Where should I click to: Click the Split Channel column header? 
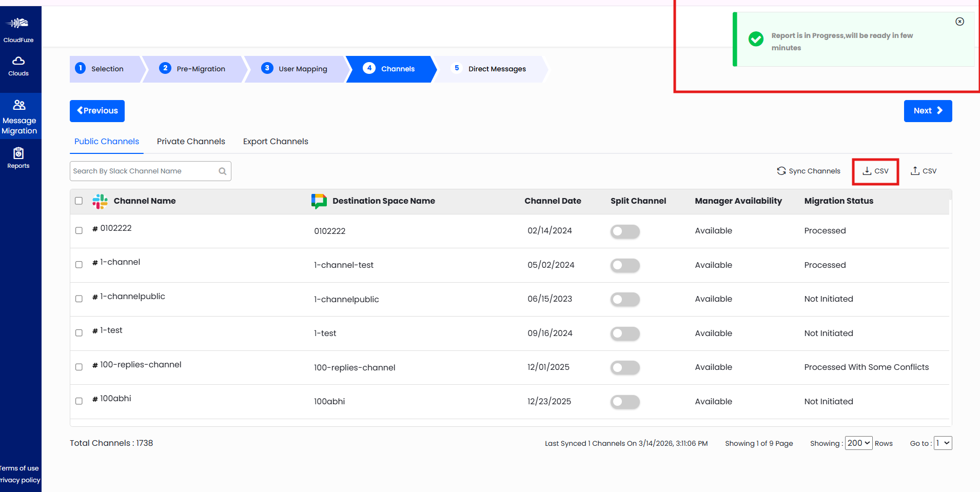tap(638, 201)
